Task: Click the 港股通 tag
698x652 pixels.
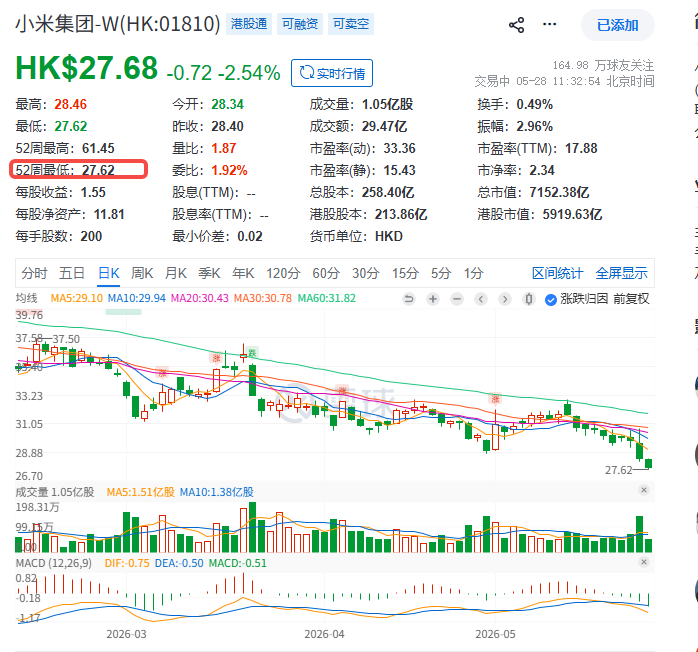Action: pyautogui.click(x=249, y=24)
